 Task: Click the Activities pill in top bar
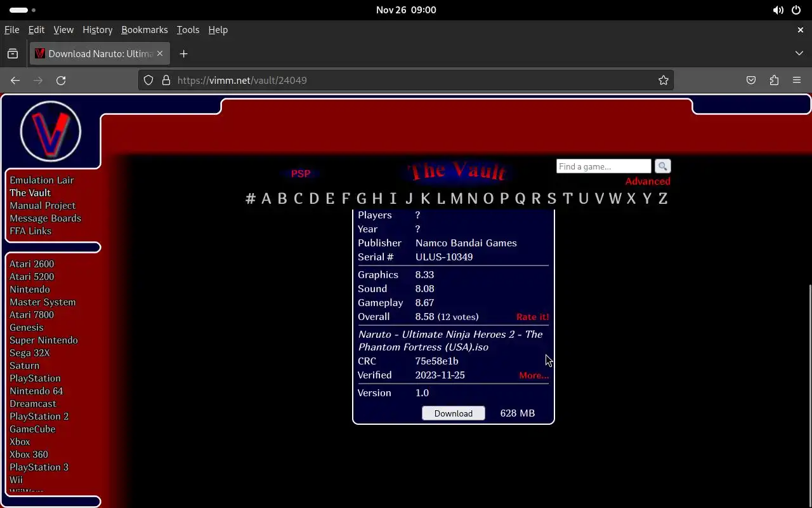[23, 10]
